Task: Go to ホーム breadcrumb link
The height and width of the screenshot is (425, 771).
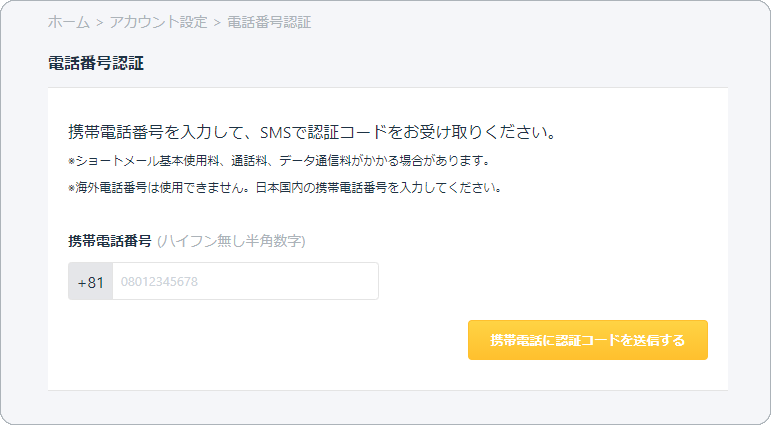Action: click(69, 22)
